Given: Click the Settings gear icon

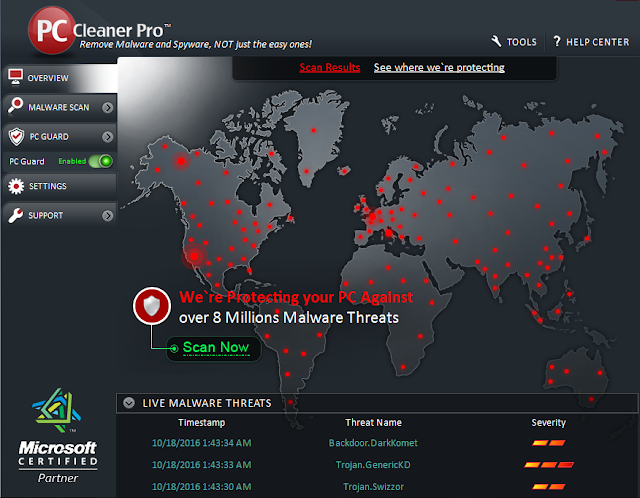Looking at the screenshot, I should [16, 186].
